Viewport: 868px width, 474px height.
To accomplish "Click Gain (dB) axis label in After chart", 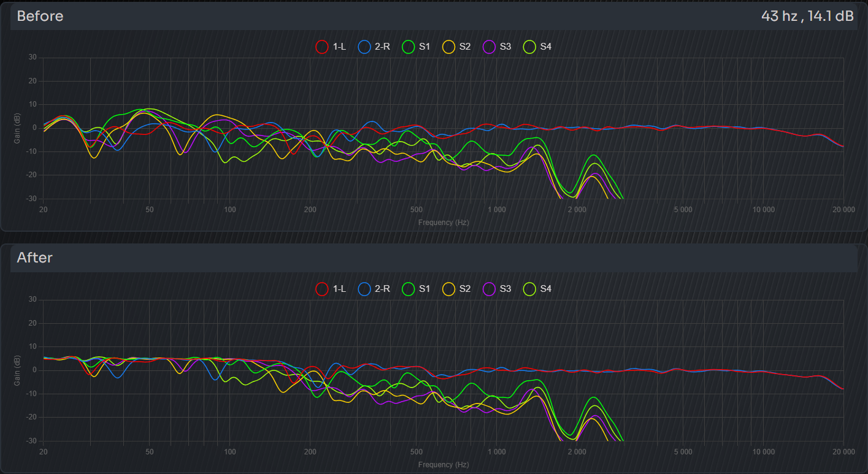I will click(x=17, y=370).
